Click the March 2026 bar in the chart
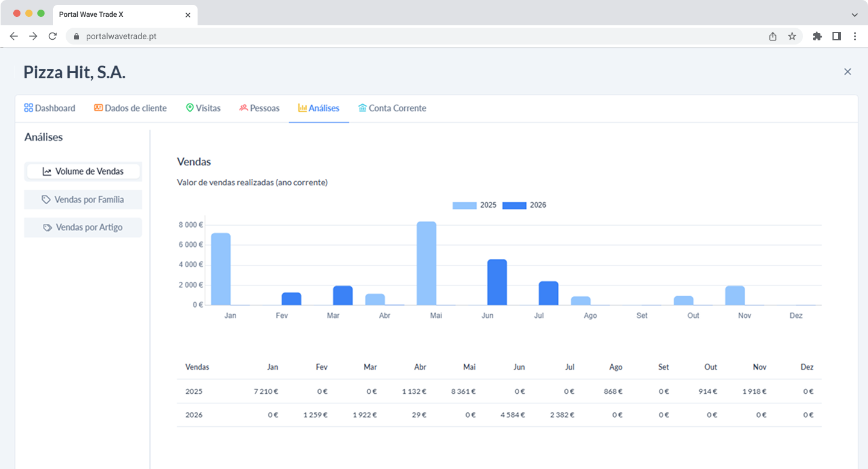Screen dimensions: 868x469 coord(343,296)
